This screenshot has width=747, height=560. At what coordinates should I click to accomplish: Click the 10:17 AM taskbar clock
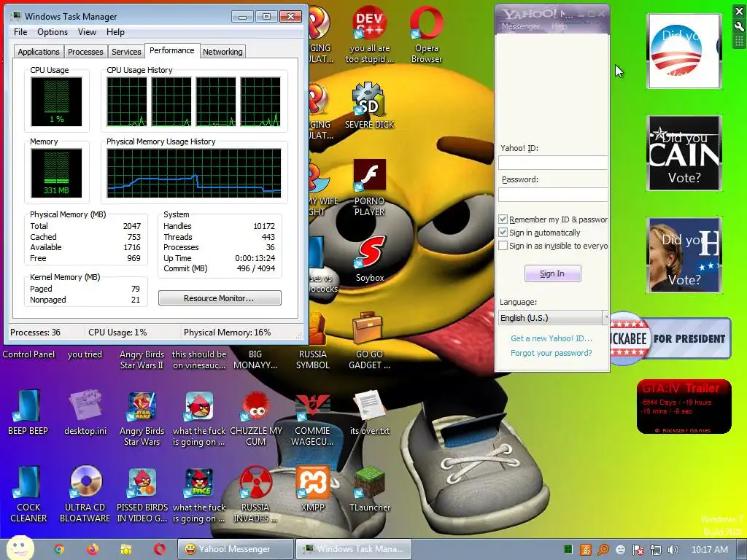709,550
